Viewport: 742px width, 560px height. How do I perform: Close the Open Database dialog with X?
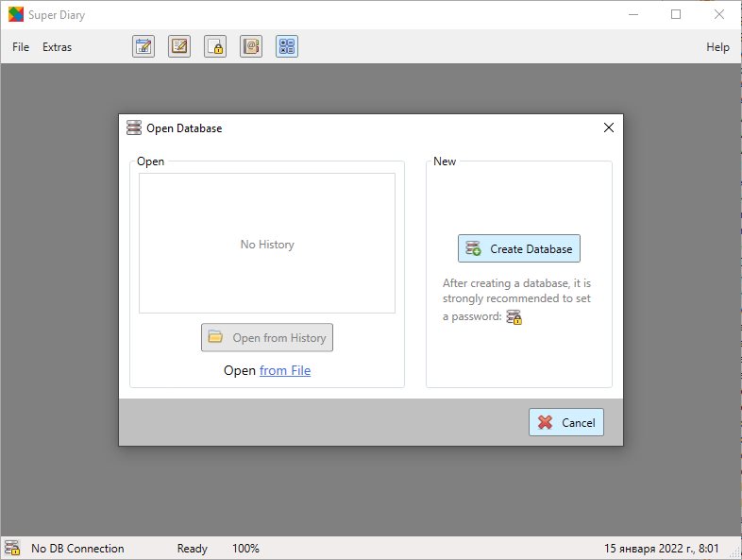tap(609, 127)
